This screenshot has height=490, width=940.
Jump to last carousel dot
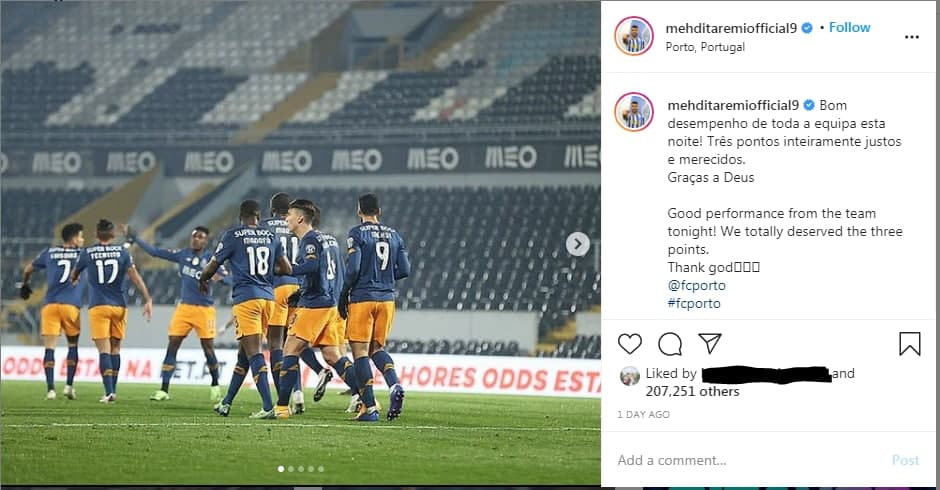[x=321, y=469]
